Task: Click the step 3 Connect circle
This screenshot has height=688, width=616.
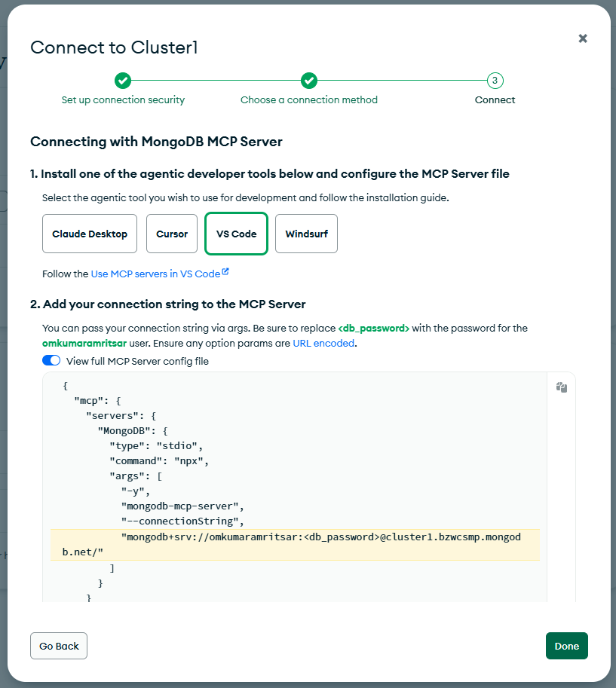Action: tap(495, 81)
